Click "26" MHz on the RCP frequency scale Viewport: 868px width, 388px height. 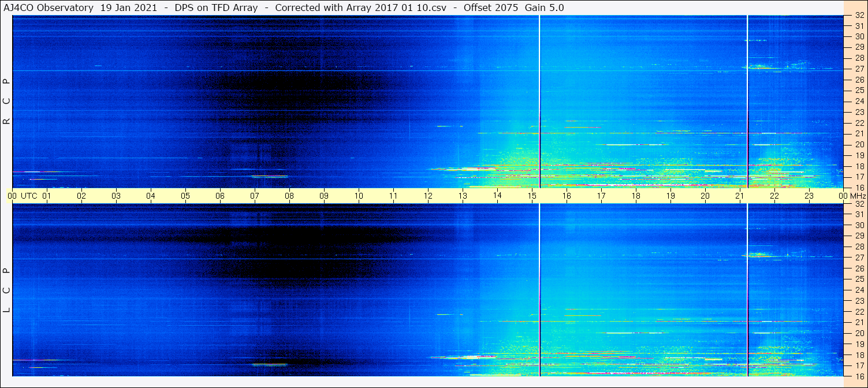pyautogui.click(x=859, y=80)
